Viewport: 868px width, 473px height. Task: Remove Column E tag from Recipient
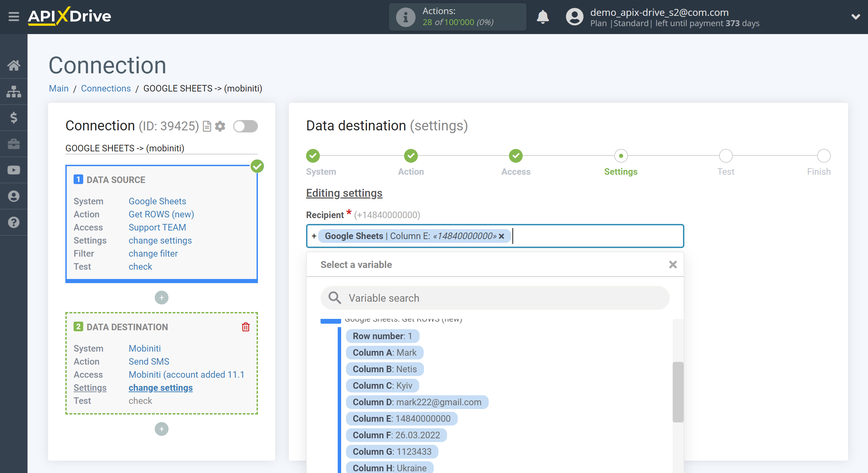501,236
